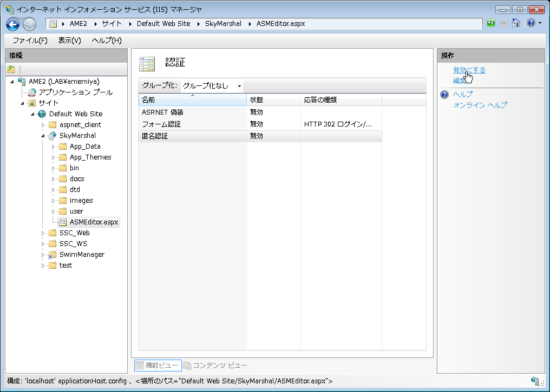Click the Default Web Site globe icon
Viewport: 550px width, 392px height.
42,114
